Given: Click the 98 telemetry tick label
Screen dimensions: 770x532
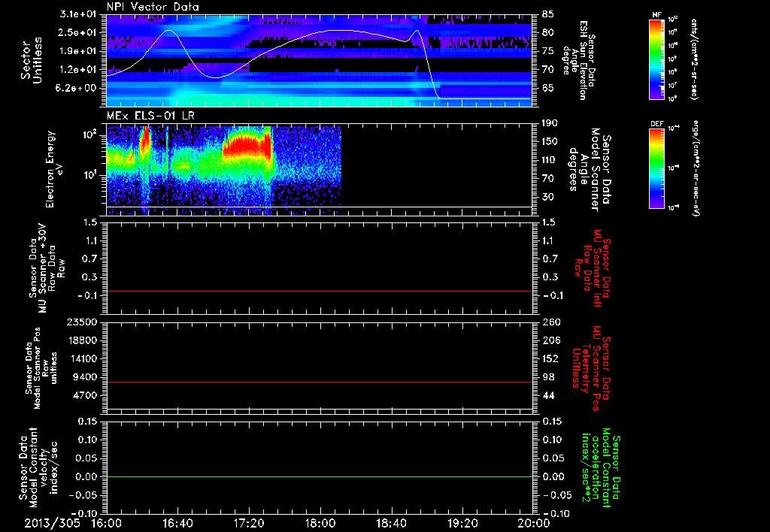Looking at the screenshot, I should click(x=548, y=377).
